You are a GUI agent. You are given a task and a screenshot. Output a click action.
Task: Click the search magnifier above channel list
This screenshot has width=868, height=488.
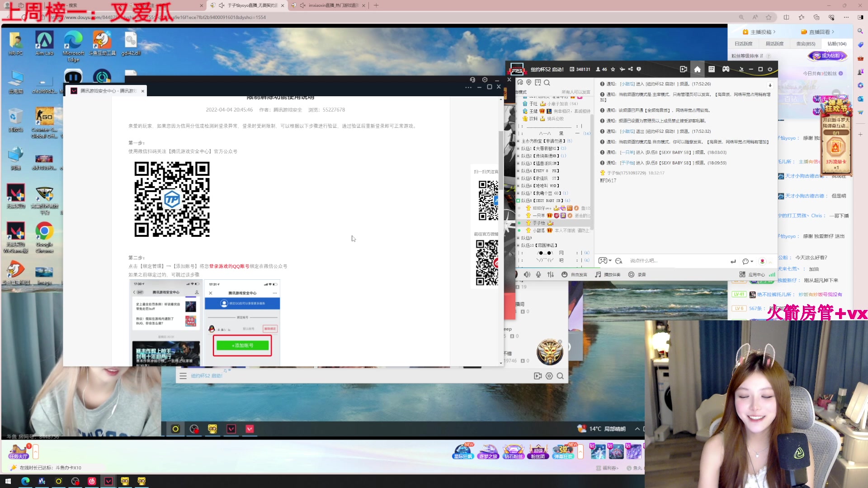pyautogui.click(x=547, y=83)
